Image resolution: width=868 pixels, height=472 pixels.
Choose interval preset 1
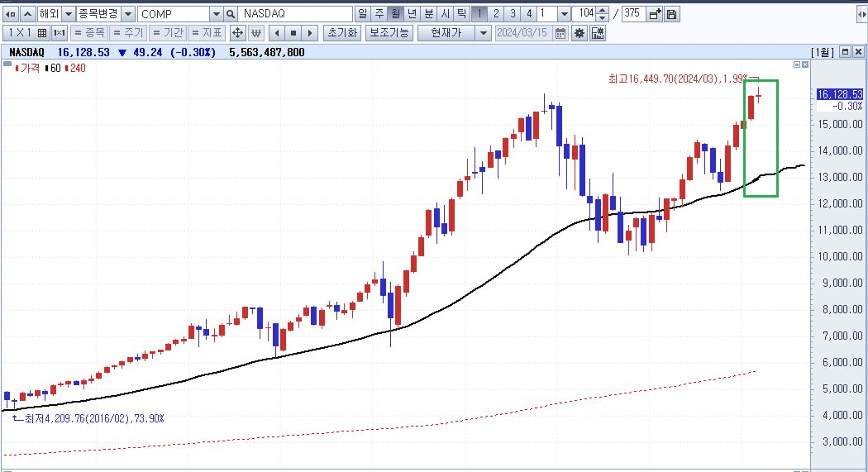(479, 14)
